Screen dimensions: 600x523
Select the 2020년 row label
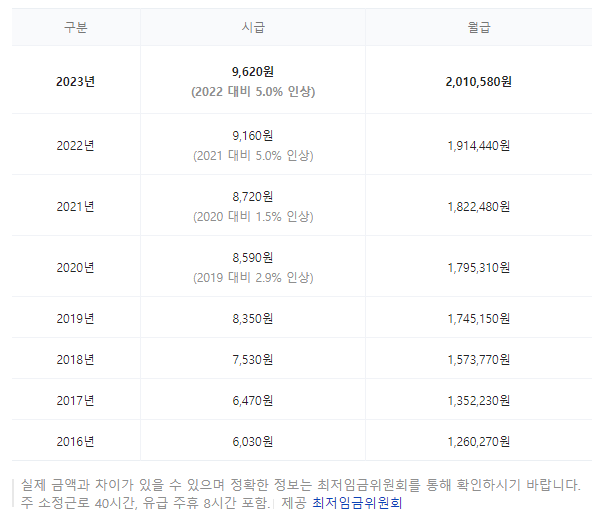click(75, 267)
